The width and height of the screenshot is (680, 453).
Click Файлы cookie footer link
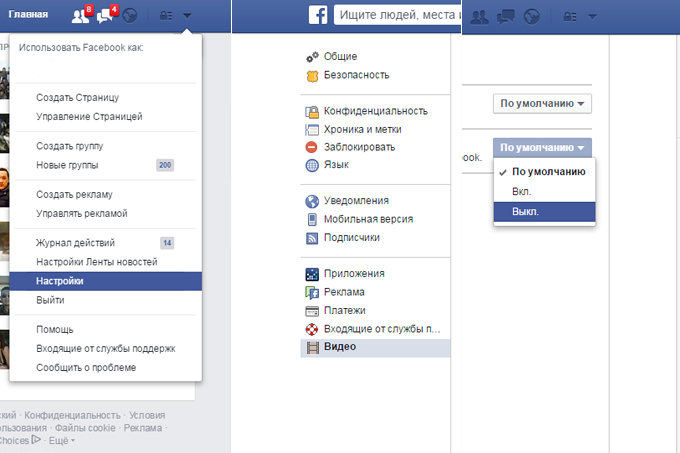[x=85, y=428]
